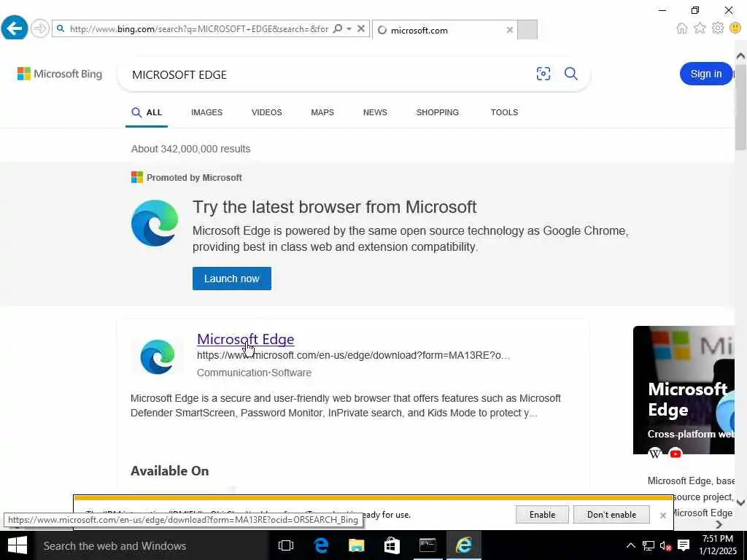The height and width of the screenshot is (560, 747).
Task: Select the ALL results tab
Action: pyautogui.click(x=147, y=112)
